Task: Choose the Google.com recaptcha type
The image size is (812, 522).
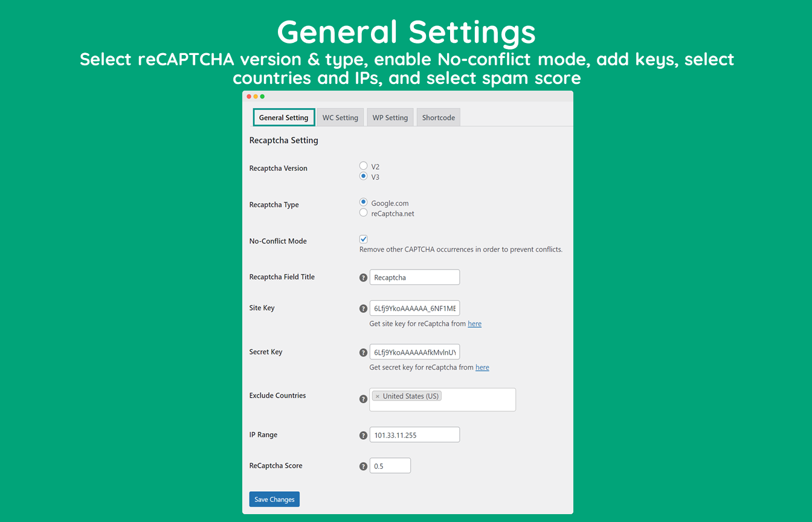Action: click(x=364, y=202)
